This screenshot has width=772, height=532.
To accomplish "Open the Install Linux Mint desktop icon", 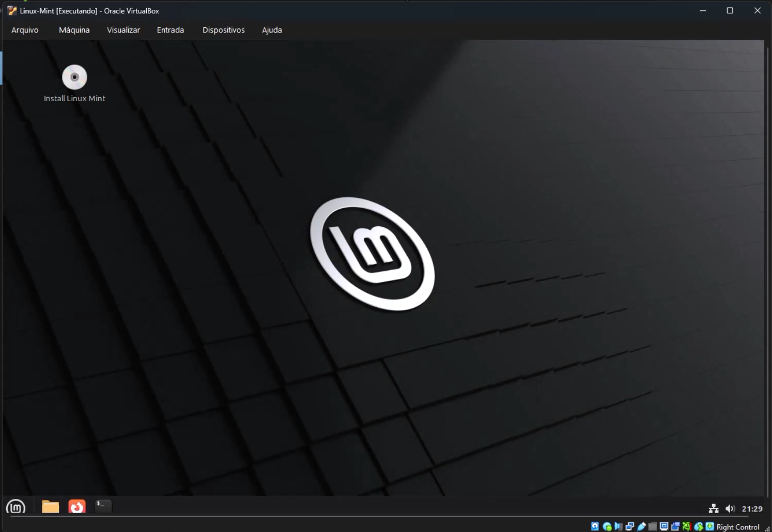I will pyautogui.click(x=74, y=84).
